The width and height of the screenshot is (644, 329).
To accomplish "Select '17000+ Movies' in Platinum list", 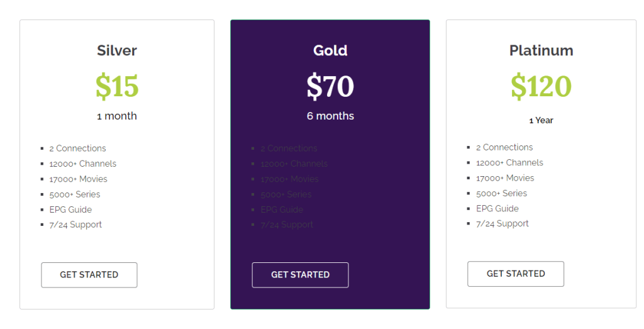I will click(x=505, y=178).
